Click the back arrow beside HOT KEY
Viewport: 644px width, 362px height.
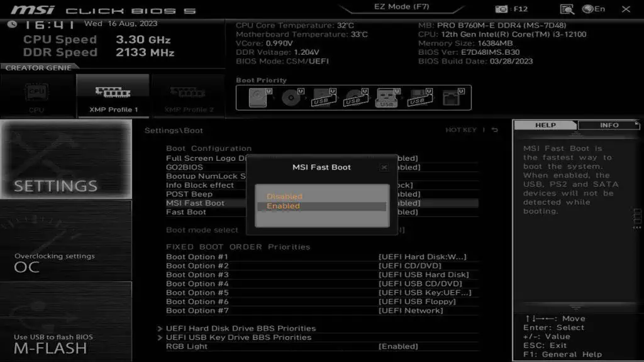pyautogui.click(x=495, y=130)
